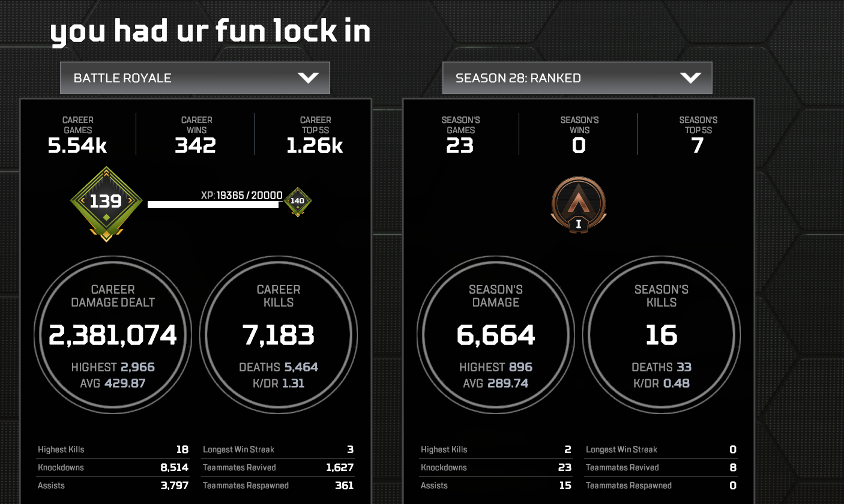Click the XP progress bar

pyautogui.click(x=213, y=205)
